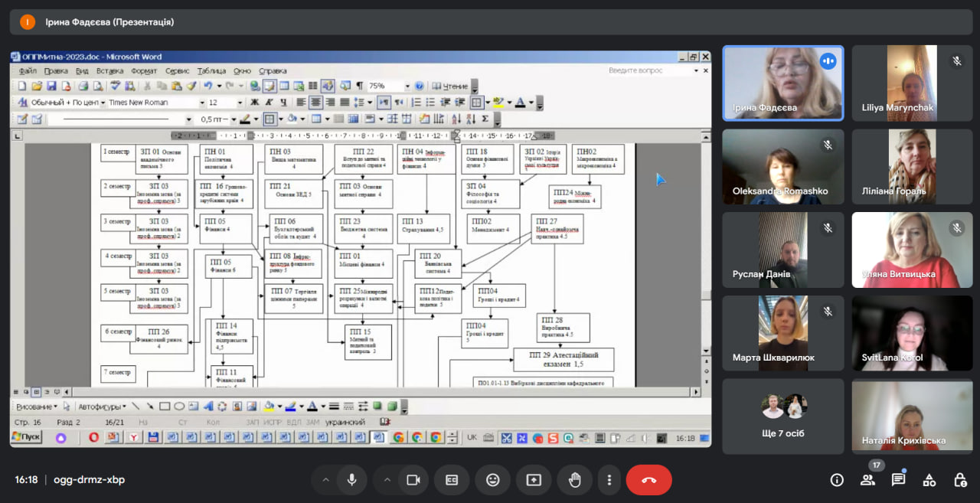Open the in-call chat panel

(x=898, y=480)
